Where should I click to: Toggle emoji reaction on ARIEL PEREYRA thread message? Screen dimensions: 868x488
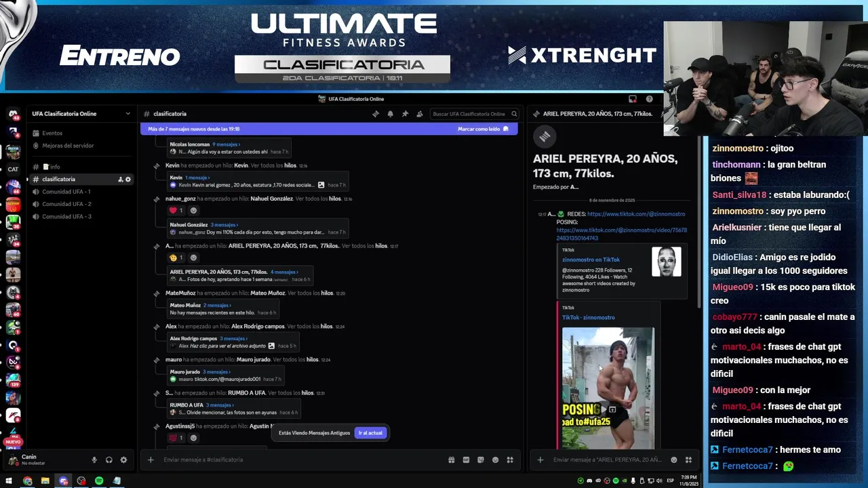pos(176,258)
